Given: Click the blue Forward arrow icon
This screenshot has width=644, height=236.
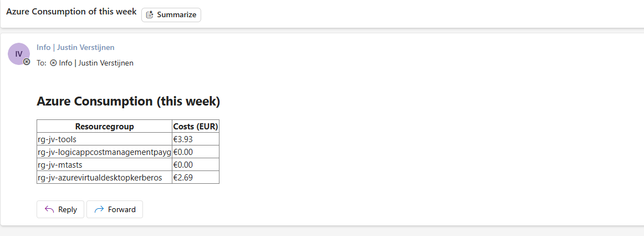Looking at the screenshot, I should (99, 210).
